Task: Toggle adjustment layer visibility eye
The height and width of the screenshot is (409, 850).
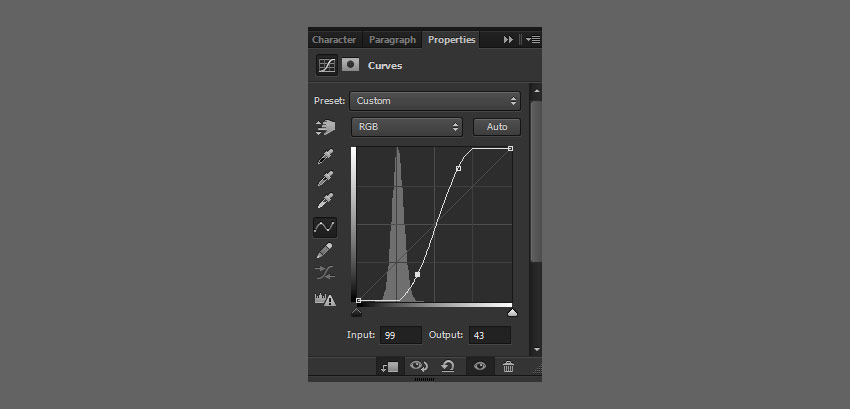Action: pos(480,367)
